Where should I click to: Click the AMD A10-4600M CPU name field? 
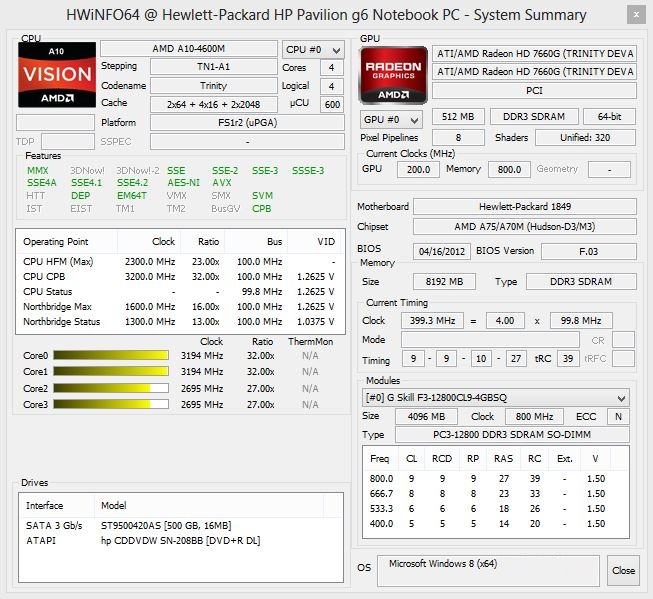[x=189, y=49]
